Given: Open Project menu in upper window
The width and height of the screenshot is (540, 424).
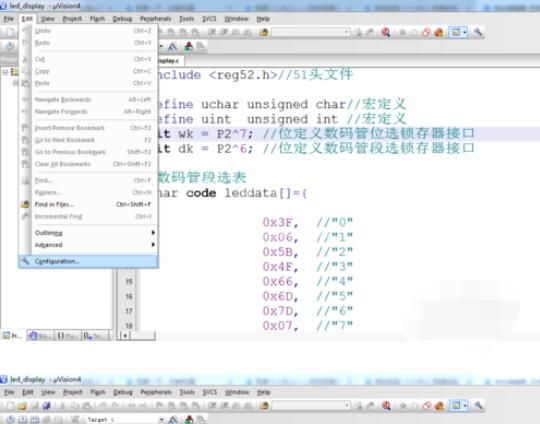Looking at the screenshot, I should click(72, 19).
